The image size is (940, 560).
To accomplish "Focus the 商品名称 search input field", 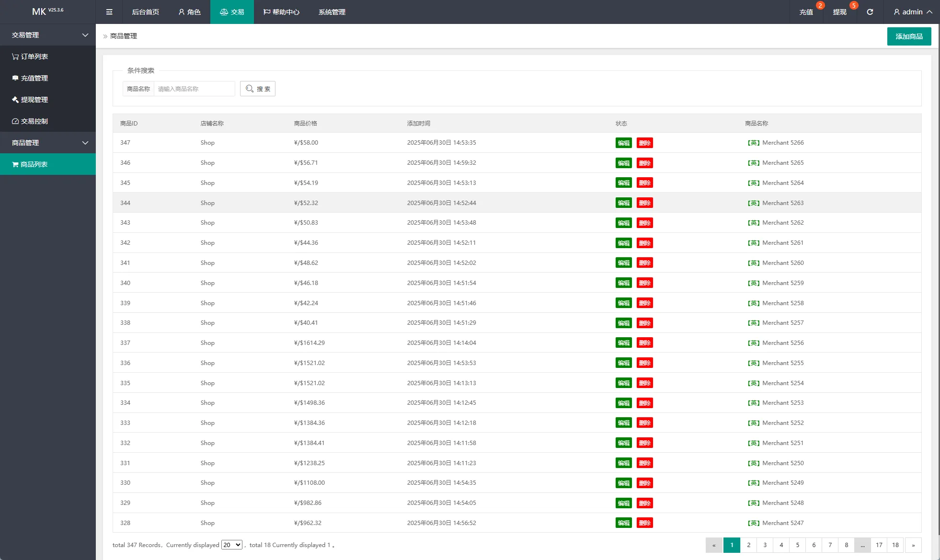I will pyautogui.click(x=194, y=89).
